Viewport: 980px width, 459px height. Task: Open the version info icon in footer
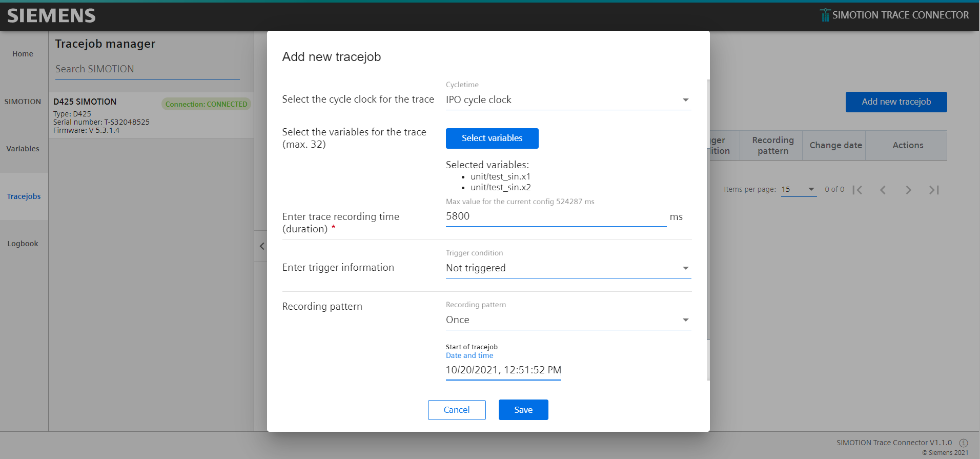(964, 443)
